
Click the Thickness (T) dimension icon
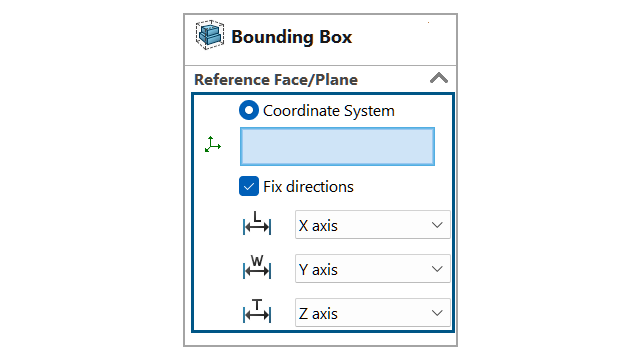point(257,311)
